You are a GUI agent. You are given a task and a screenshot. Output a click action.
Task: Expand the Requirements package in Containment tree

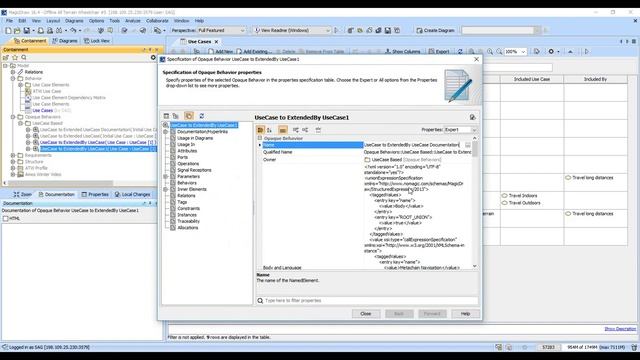[x=13, y=156]
